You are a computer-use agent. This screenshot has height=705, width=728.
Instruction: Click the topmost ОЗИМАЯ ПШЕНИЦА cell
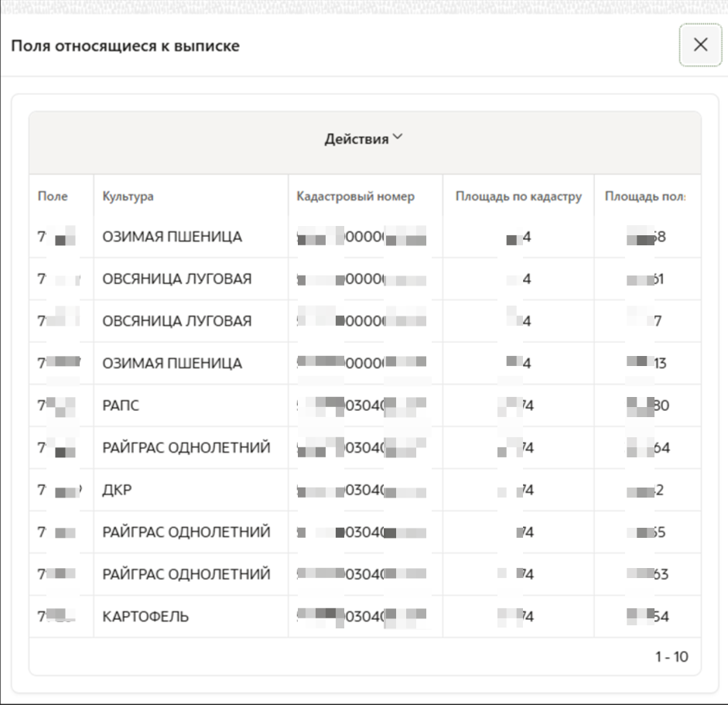tap(172, 237)
